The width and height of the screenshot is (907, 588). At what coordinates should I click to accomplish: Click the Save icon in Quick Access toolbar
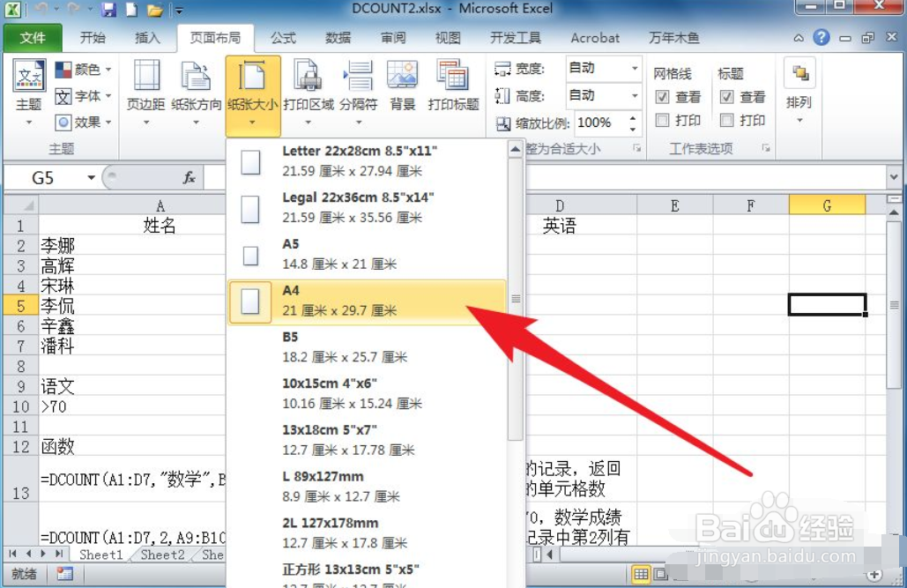click(108, 9)
